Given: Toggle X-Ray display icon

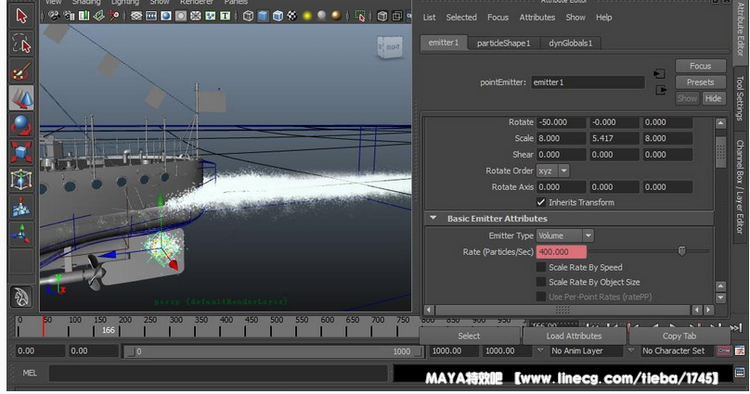Looking at the screenshot, I should (382, 16).
